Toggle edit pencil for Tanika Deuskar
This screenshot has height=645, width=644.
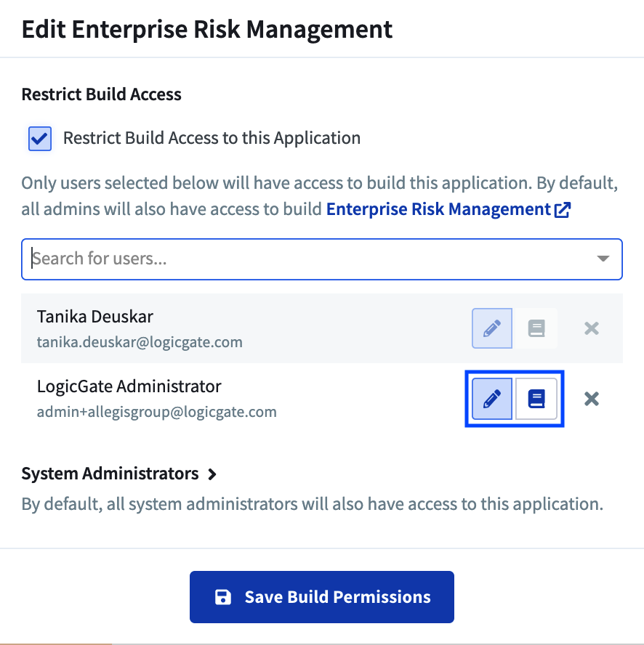point(492,328)
